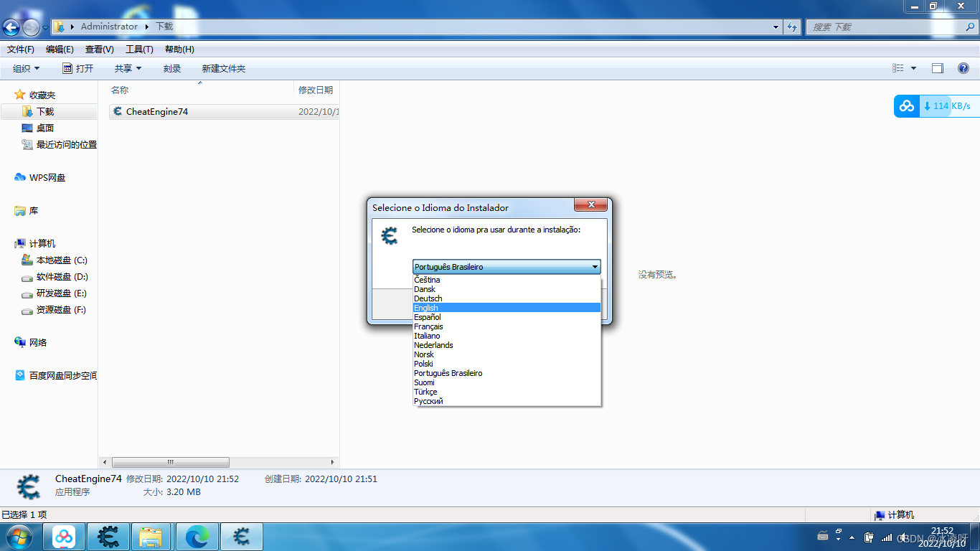Click Administrator in the address breadcrumb
Viewport: 980px width, 551px height.
(109, 27)
